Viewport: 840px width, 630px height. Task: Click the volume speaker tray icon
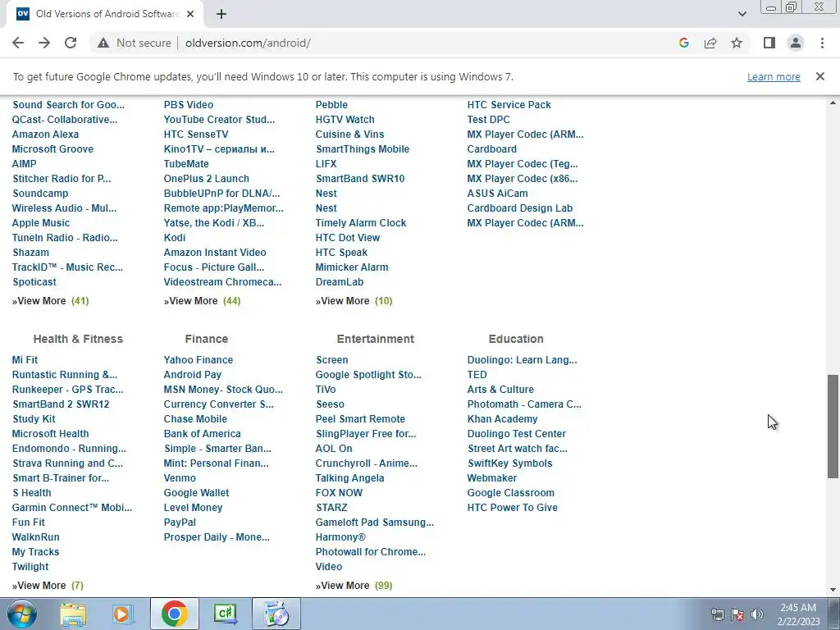pos(757,614)
